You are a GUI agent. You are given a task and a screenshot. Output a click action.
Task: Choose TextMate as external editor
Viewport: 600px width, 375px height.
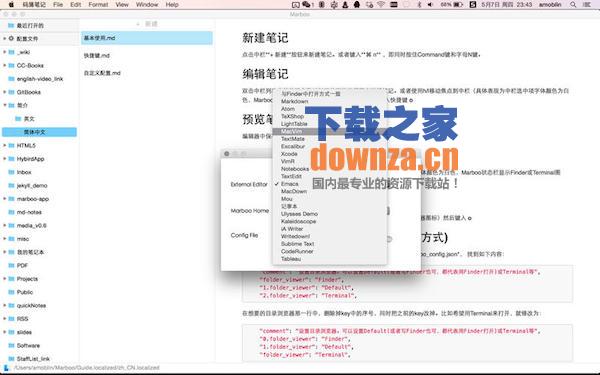(293, 139)
